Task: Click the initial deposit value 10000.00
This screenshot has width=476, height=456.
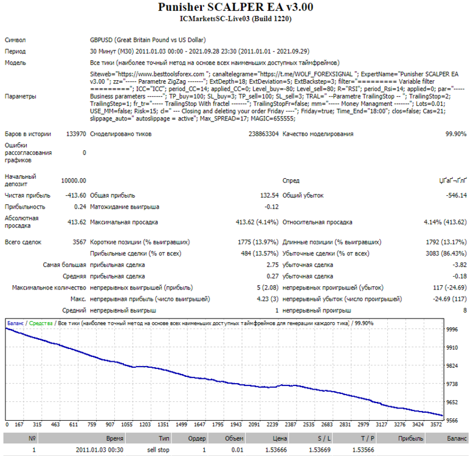Action: 74,181
